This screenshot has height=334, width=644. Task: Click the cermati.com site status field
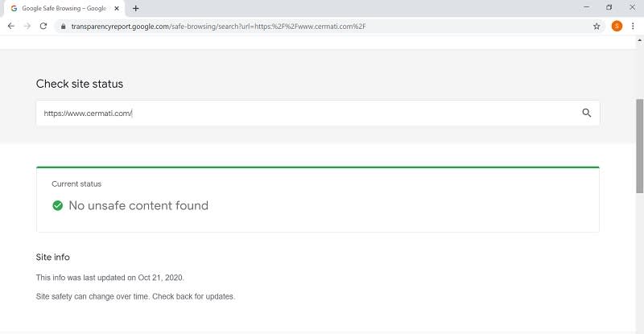[317, 113]
